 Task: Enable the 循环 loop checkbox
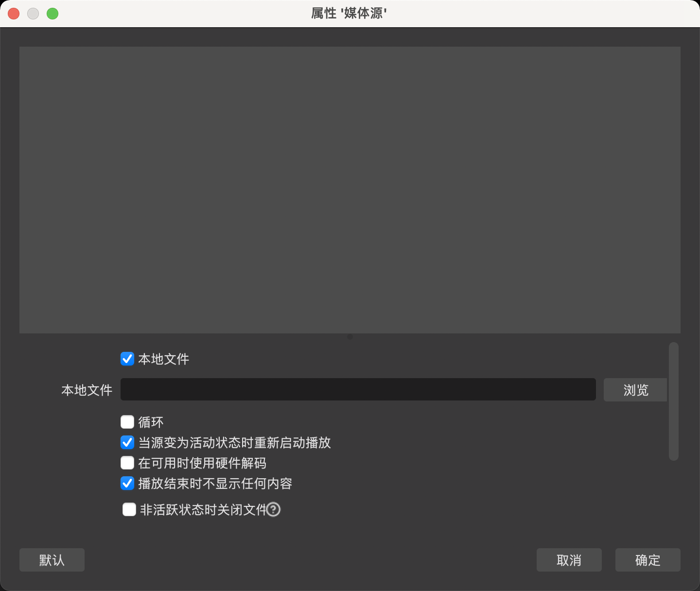point(127,422)
